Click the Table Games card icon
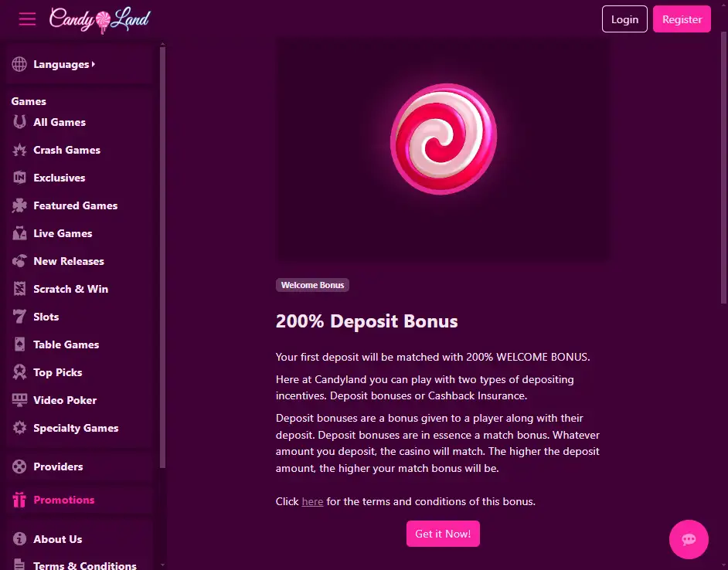728x570 pixels. [19, 344]
